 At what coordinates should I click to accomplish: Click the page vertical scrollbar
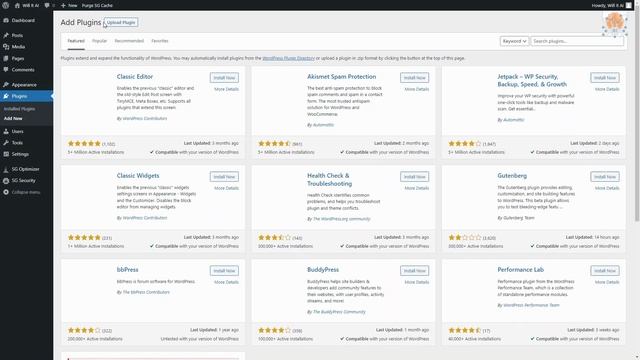point(637,116)
